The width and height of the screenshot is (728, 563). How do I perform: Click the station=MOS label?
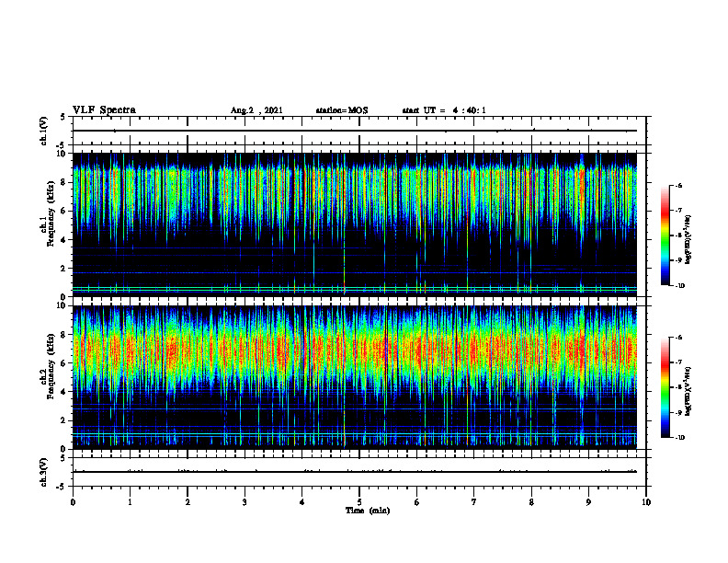342,110
